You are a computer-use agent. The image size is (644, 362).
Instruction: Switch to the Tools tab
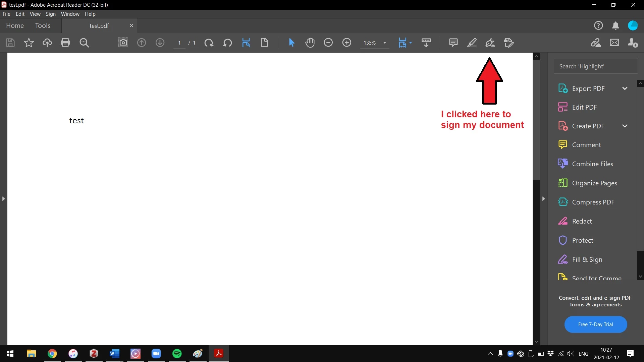pos(43,26)
